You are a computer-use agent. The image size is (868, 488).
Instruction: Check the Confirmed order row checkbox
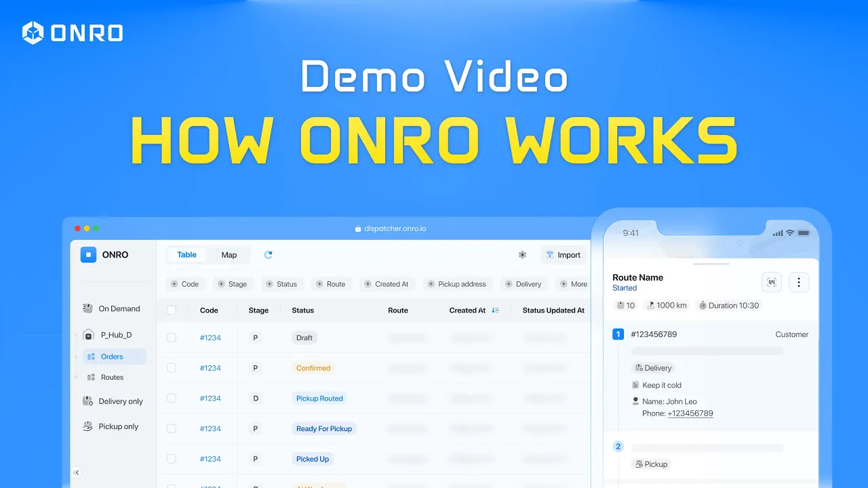point(172,368)
